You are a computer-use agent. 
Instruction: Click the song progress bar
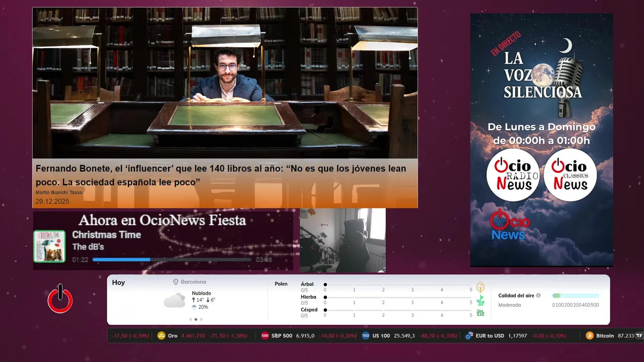pos(172,259)
